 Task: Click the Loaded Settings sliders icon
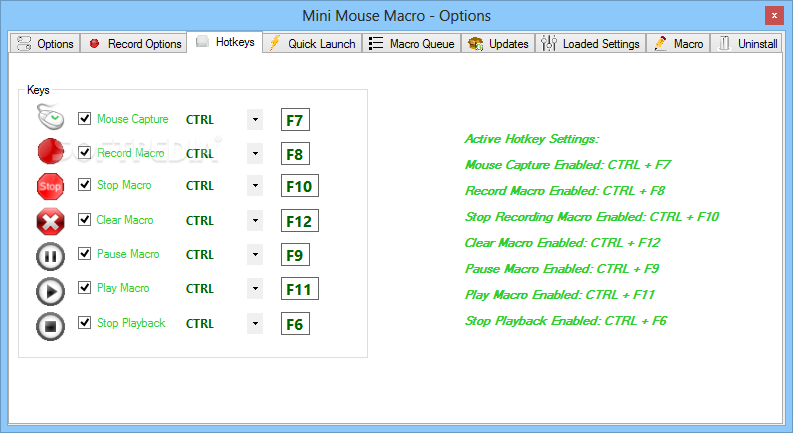point(549,44)
